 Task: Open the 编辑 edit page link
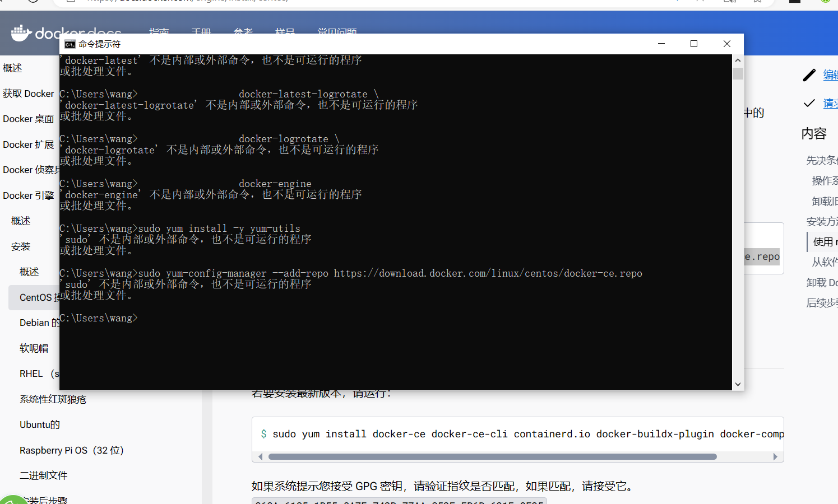(830, 75)
